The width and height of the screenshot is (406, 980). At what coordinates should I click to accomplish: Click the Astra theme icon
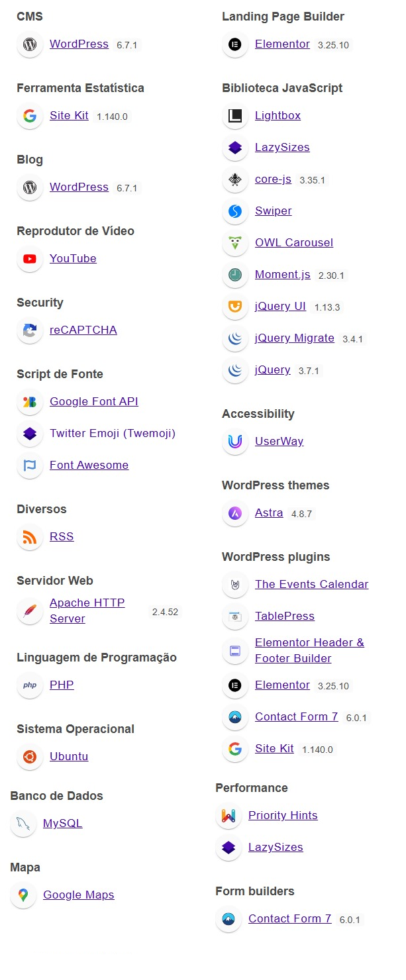tap(235, 513)
